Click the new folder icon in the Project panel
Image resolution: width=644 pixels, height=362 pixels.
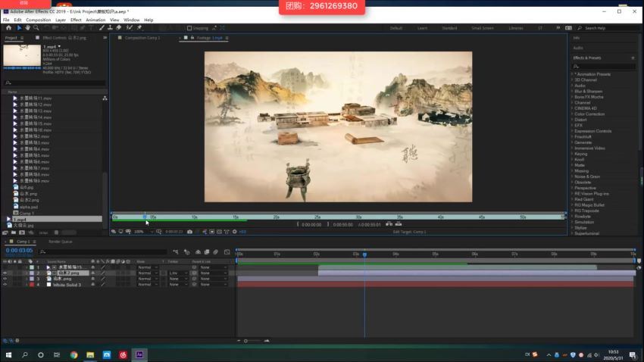14,232
